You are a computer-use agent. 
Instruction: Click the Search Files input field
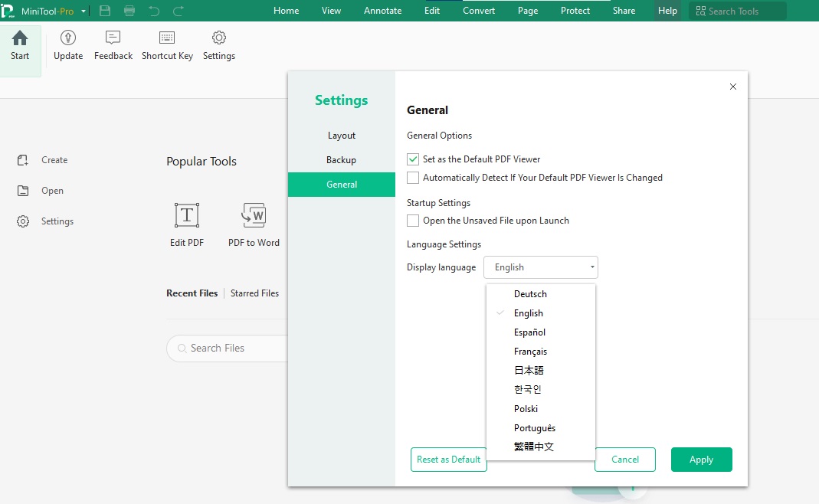[230, 348]
